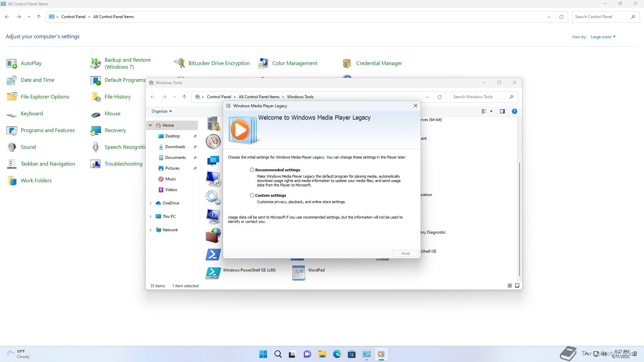The image size is (644, 362).
Task: Refresh the Windows Tools folder
Action: coord(439,97)
